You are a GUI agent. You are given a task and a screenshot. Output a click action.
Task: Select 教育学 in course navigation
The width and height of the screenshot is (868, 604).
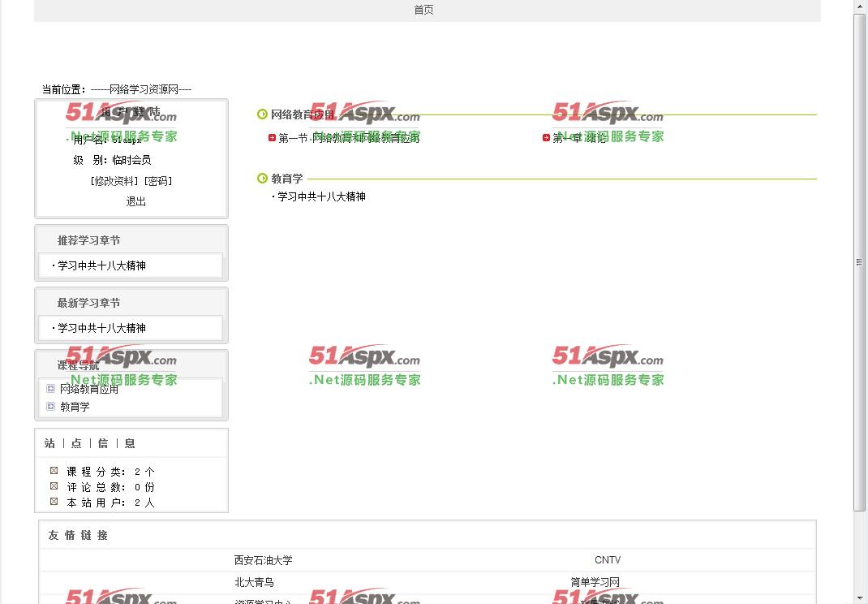tap(75, 407)
